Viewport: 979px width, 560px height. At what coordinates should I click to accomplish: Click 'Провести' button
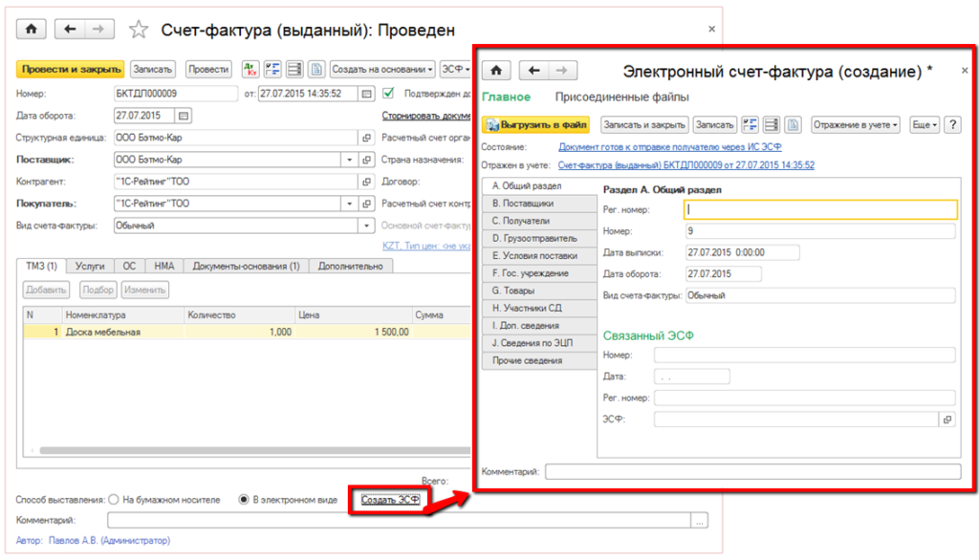(x=208, y=70)
